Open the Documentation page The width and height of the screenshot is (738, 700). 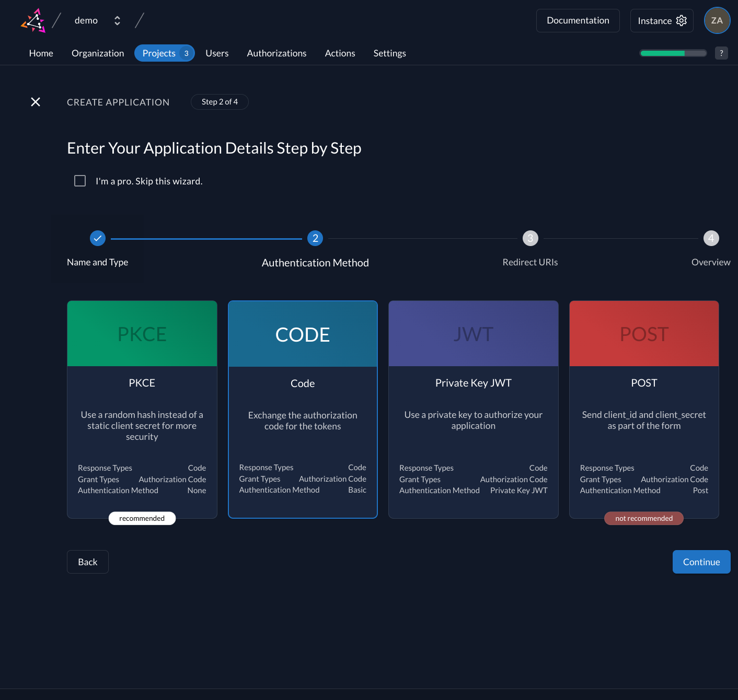pyautogui.click(x=578, y=20)
